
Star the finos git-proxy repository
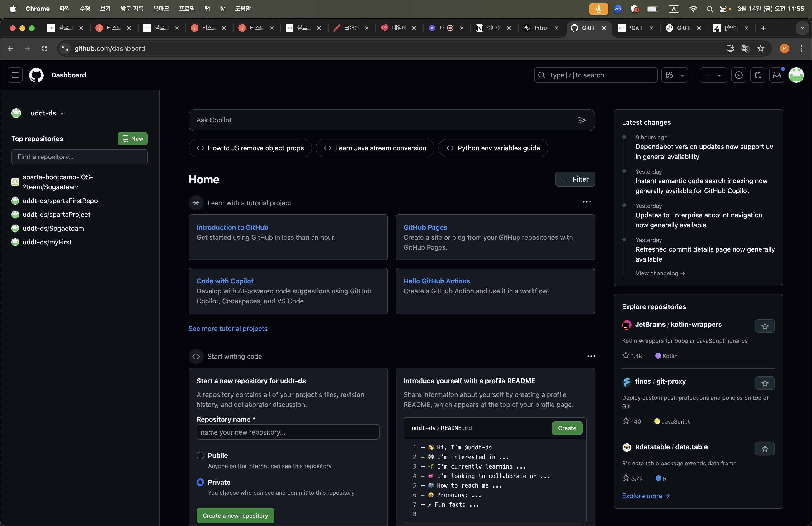pyautogui.click(x=765, y=383)
